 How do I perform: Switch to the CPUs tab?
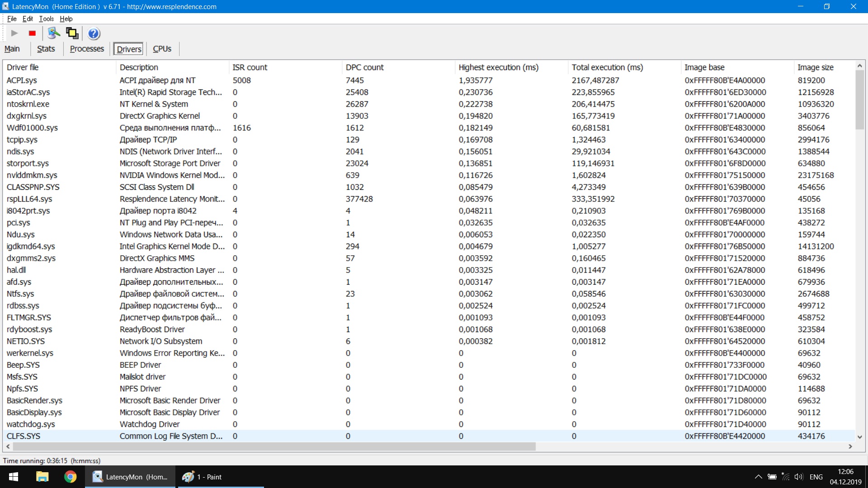click(162, 49)
